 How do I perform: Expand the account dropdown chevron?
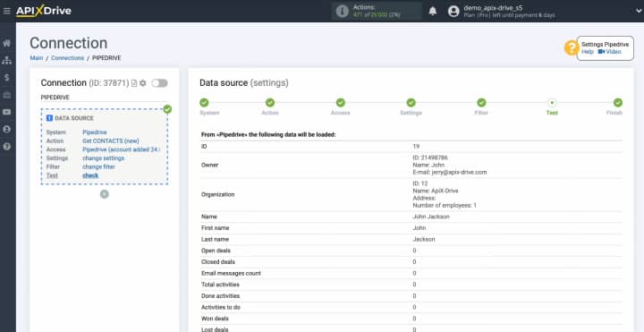point(639,11)
